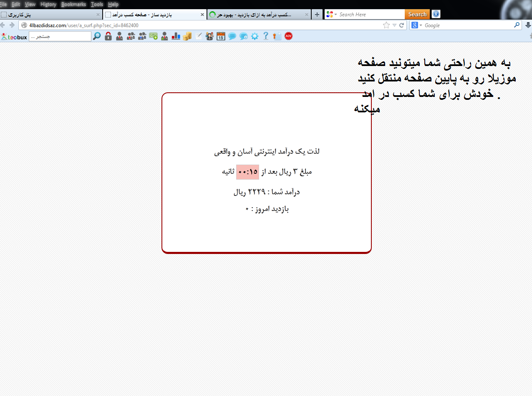Viewport: 532px width, 396px height.
Task: Open the downloads arrow icon
Action: (x=528, y=25)
